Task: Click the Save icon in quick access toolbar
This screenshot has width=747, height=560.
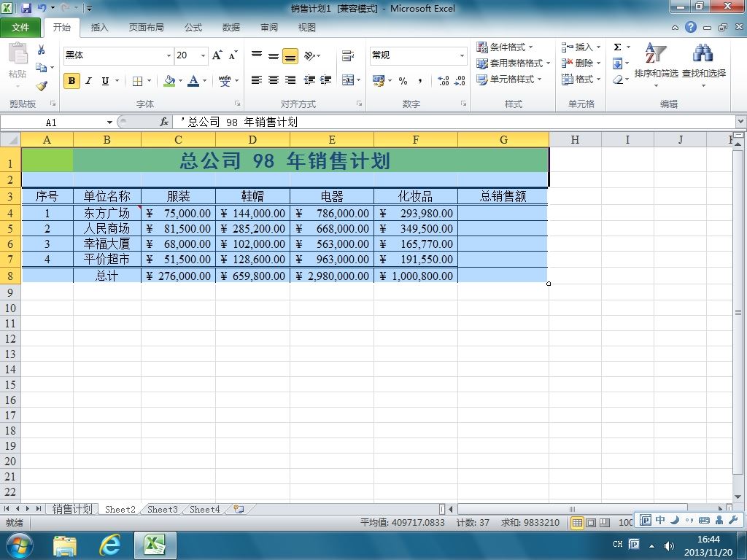Action: tap(26, 8)
